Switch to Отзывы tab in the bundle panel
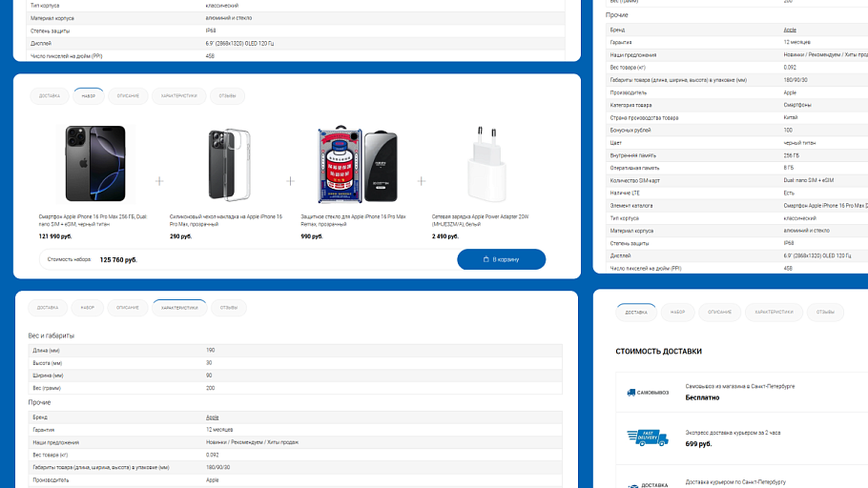The width and height of the screenshot is (868, 488). coord(228,95)
